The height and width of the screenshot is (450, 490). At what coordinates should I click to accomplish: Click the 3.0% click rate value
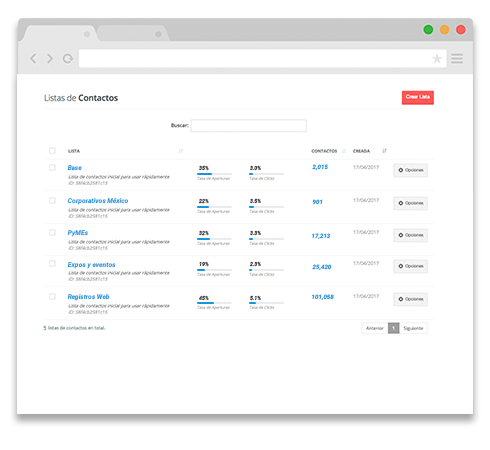(x=255, y=168)
